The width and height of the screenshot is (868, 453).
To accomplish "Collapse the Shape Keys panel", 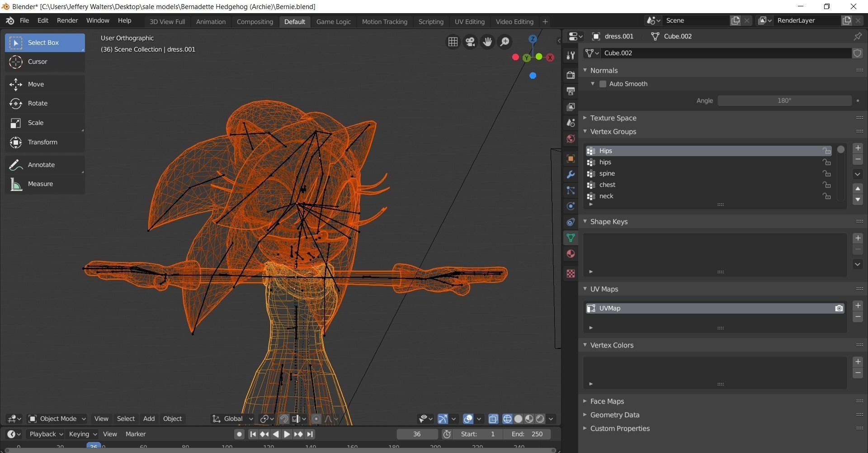I will (585, 221).
